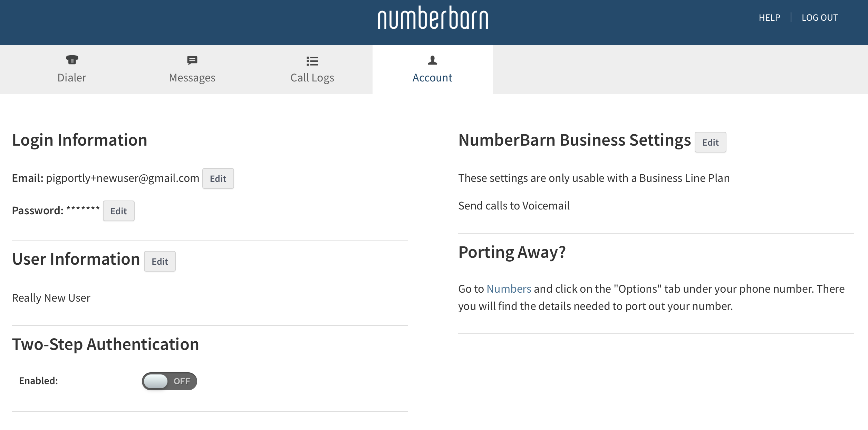
Task: Open the HELP link
Action: (x=769, y=18)
